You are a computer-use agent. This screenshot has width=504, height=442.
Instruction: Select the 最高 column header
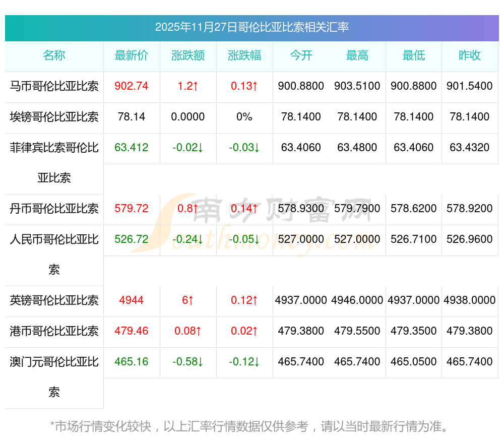357,56
